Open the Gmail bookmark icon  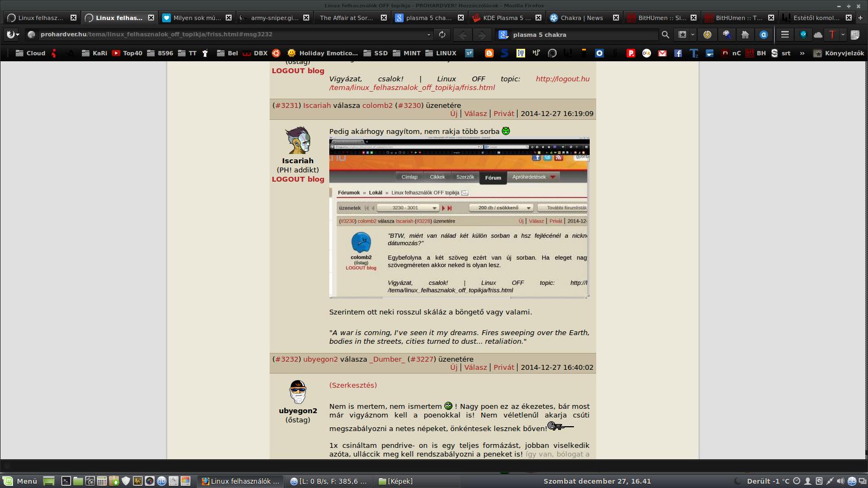tap(662, 53)
